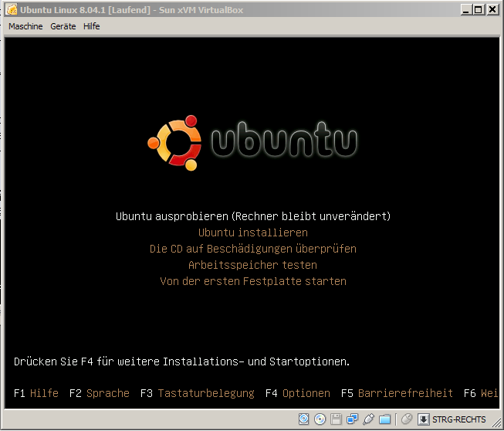This screenshot has height=431, width=504.
Task: Choose Die CD auf Beschädigungen überprüfen
Action: point(253,249)
